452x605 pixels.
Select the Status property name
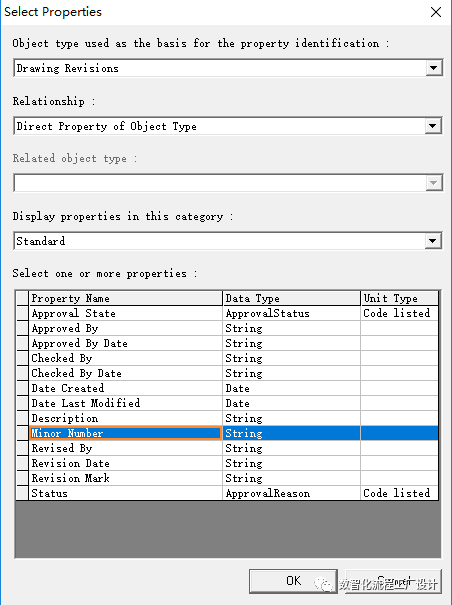click(126, 493)
